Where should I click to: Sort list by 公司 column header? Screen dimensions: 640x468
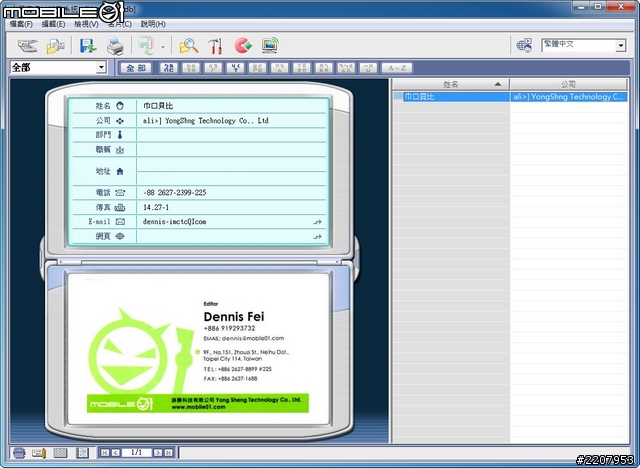568,84
